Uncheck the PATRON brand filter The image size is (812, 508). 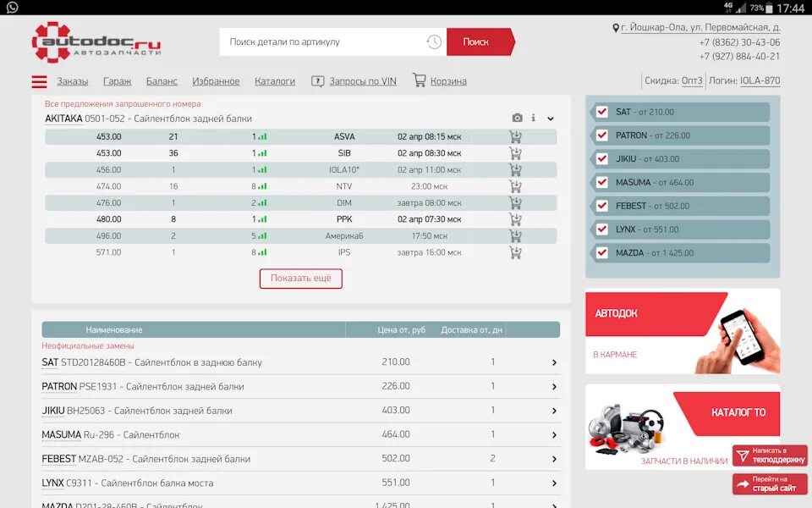(x=601, y=135)
